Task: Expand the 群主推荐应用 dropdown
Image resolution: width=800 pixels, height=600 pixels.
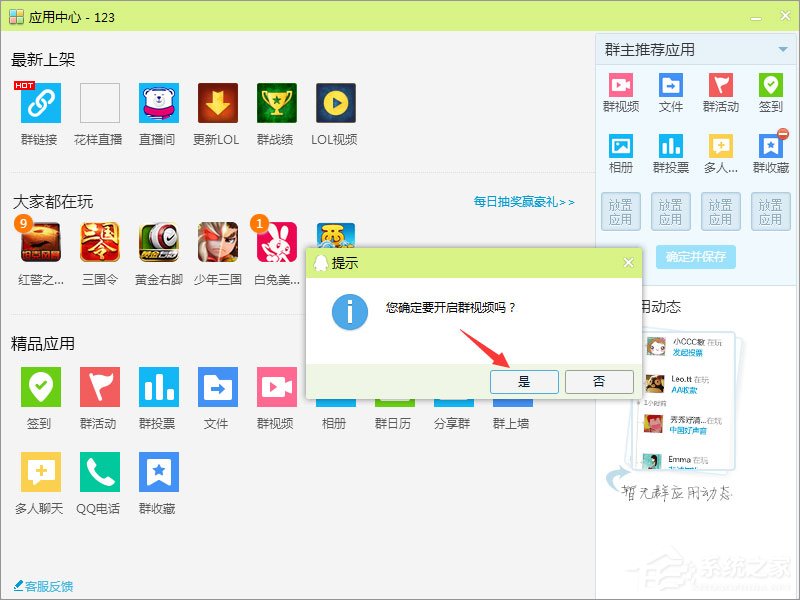Action: click(x=784, y=48)
